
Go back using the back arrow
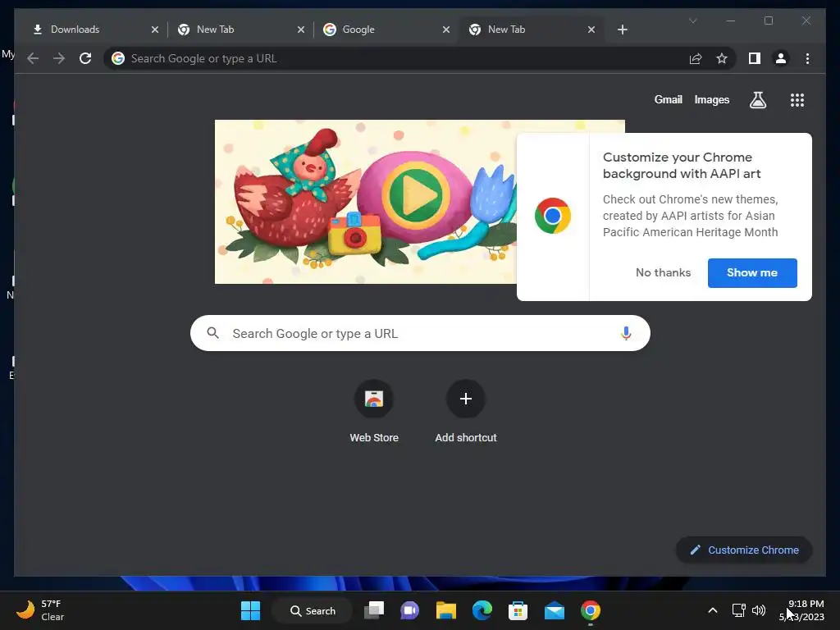(33, 58)
